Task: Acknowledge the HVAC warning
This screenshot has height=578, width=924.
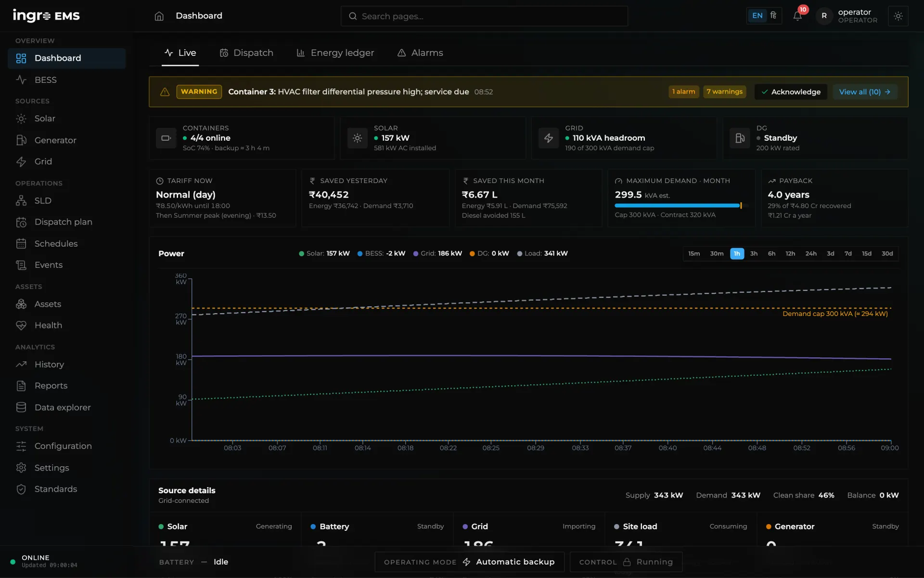Action: [791, 92]
